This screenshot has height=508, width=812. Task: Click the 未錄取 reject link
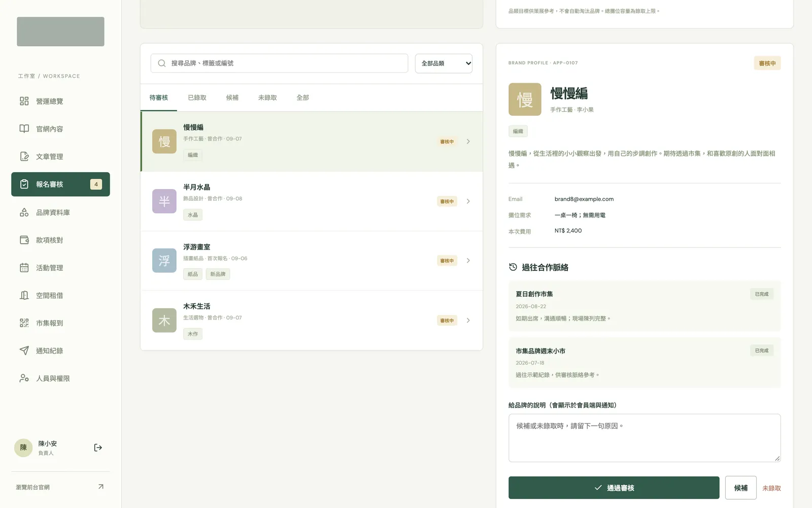click(x=771, y=488)
